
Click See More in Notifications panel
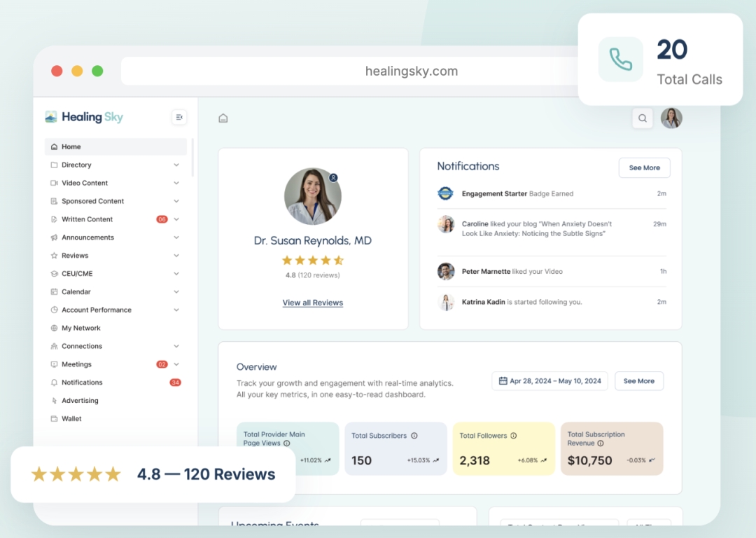[644, 168]
